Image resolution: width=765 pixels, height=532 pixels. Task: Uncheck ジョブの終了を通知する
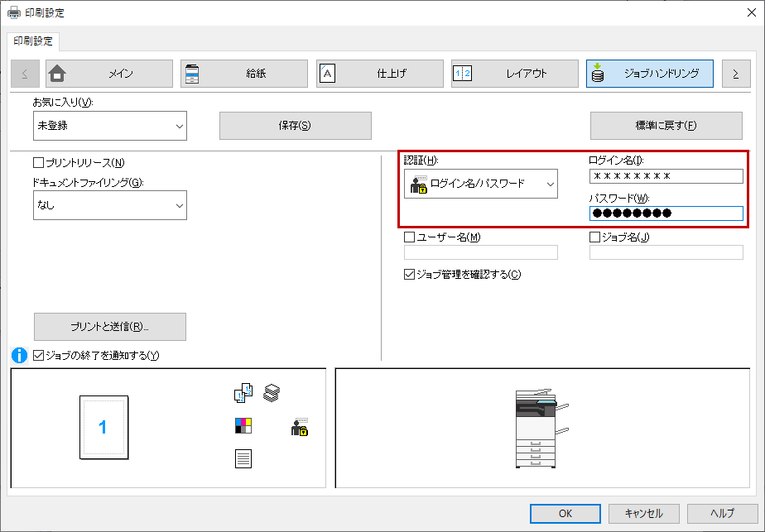pos(39,356)
